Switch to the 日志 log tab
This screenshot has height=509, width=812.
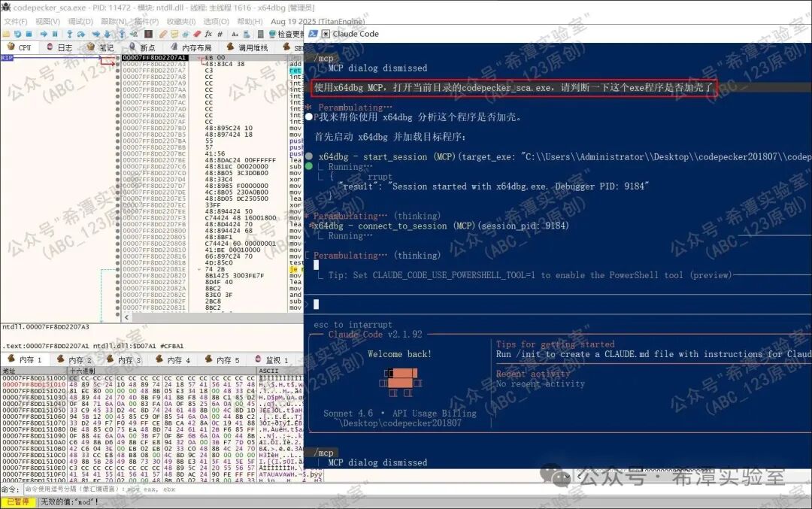64,46
